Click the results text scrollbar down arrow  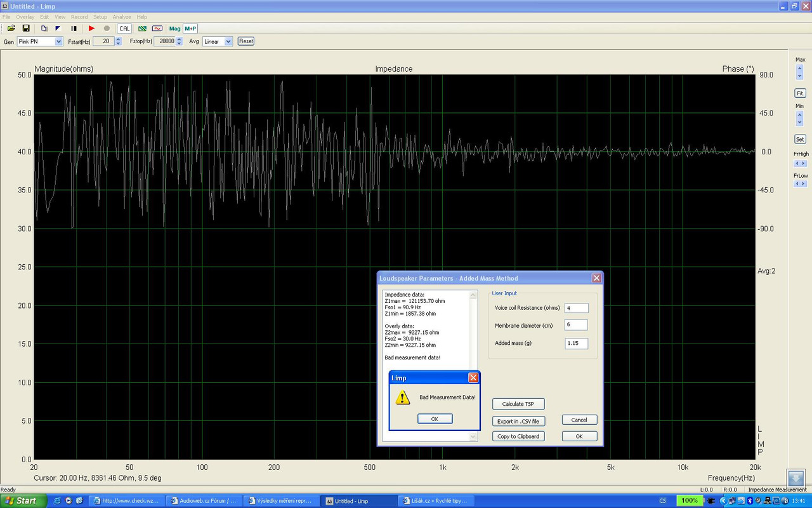pyautogui.click(x=473, y=436)
